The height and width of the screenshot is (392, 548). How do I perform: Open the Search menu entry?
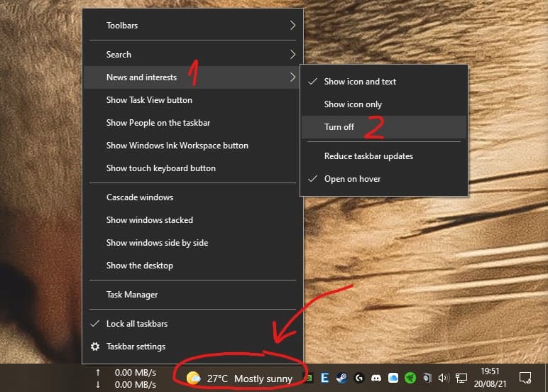coord(192,55)
